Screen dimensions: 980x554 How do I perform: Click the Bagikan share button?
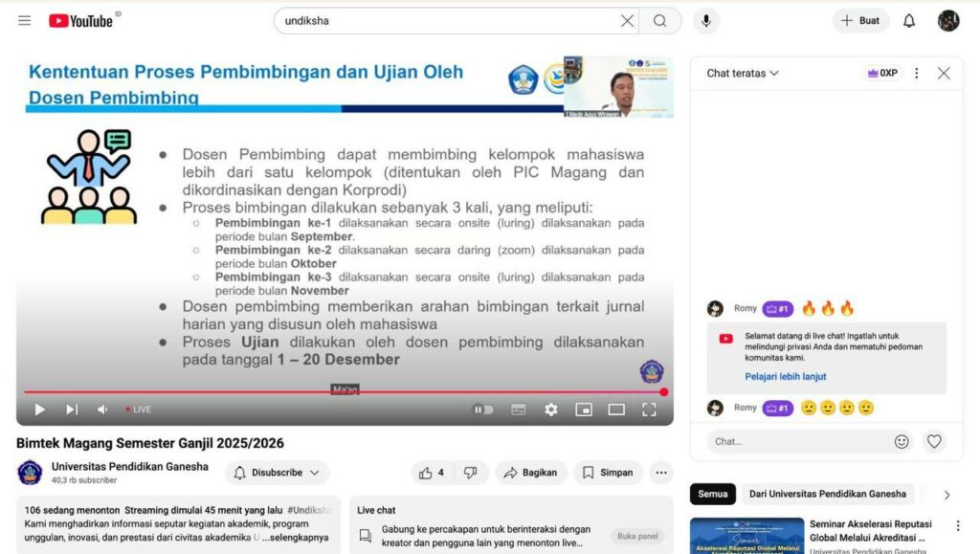tap(530, 473)
